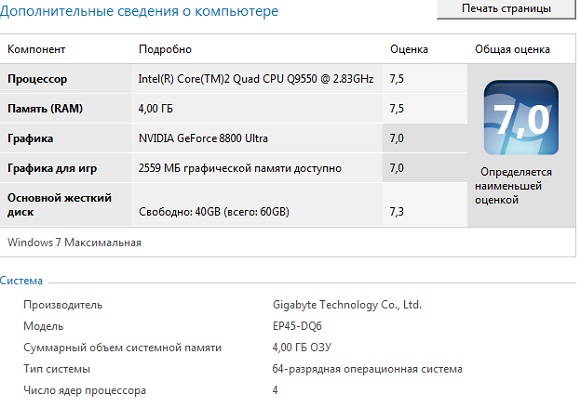Select the Процессор row label
Viewport: 580px width, 407px height.
[37, 79]
